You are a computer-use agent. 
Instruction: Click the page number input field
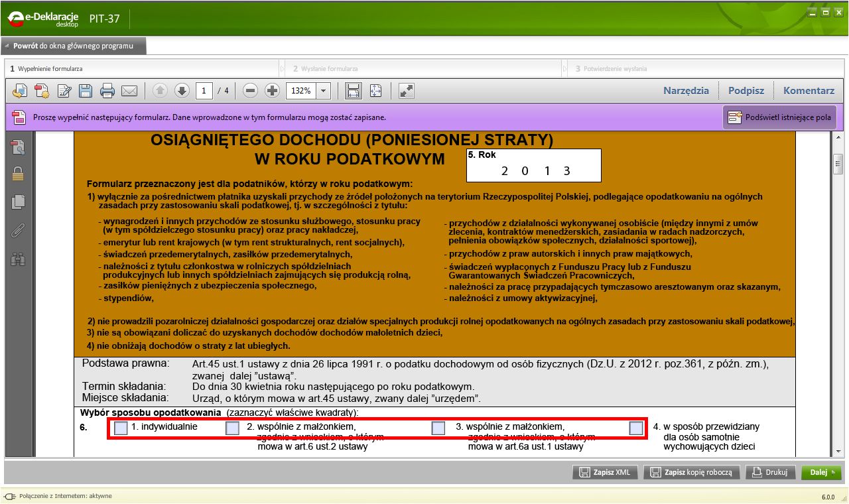pyautogui.click(x=204, y=91)
